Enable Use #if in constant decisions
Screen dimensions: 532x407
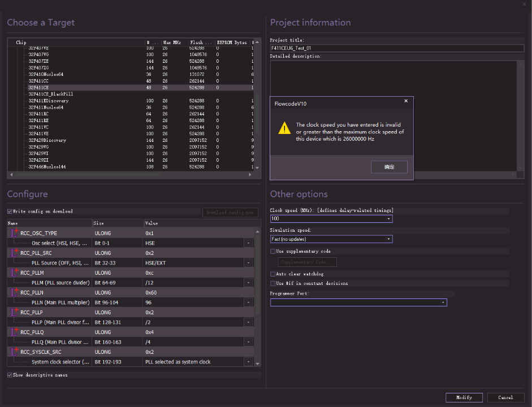(x=273, y=283)
